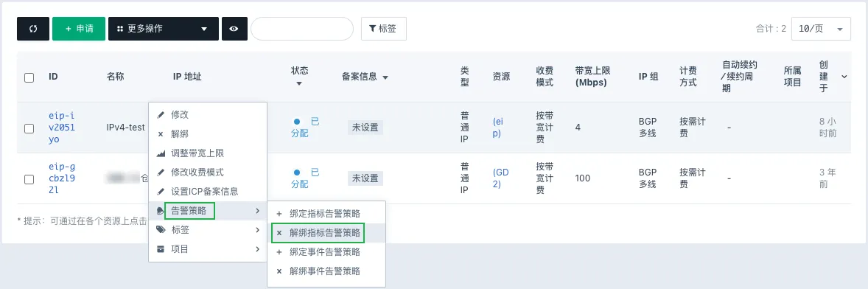Click the alarm icon beside 告警策略
Screen dimensions: 868x289
pyautogui.click(x=161, y=211)
